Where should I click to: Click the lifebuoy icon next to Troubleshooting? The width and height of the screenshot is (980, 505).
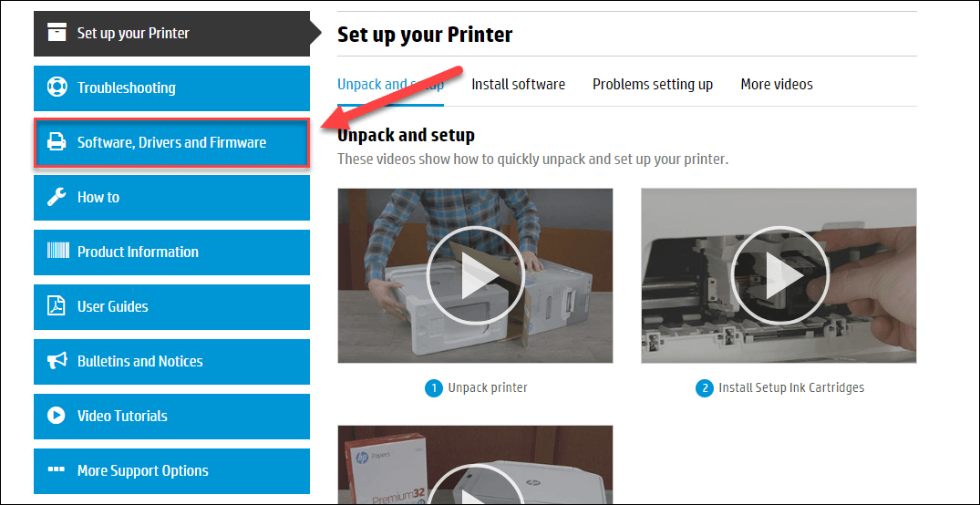pos(57,88)
